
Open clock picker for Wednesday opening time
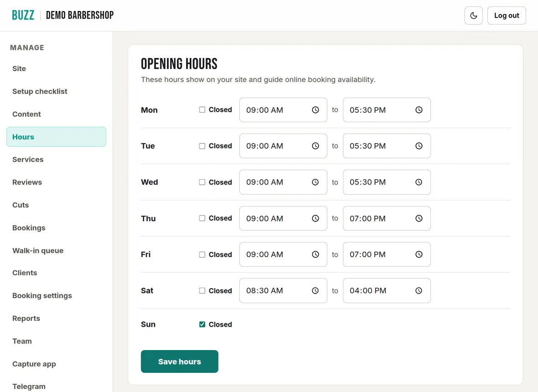point(316,182)
